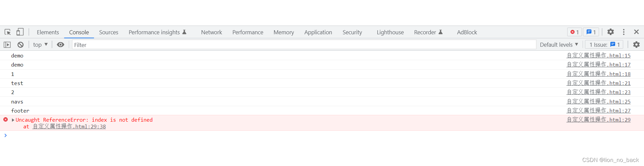This screenshot has height=166, width=644.
Task: Open the DevTools main settings gear
Action: click(x=610, y=32)
